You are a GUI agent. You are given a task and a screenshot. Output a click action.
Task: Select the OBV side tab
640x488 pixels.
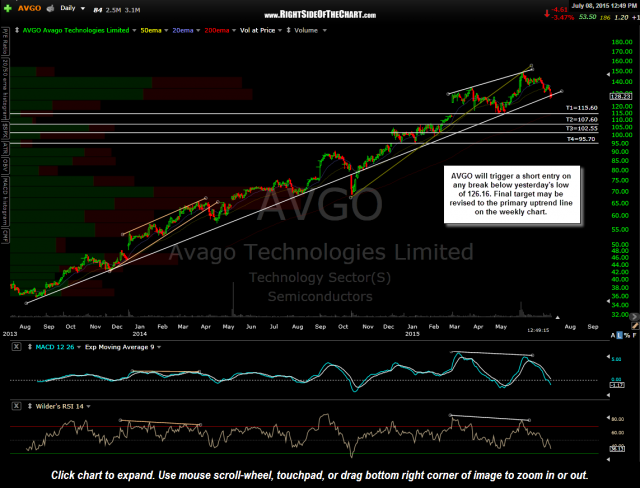point(5,166)
